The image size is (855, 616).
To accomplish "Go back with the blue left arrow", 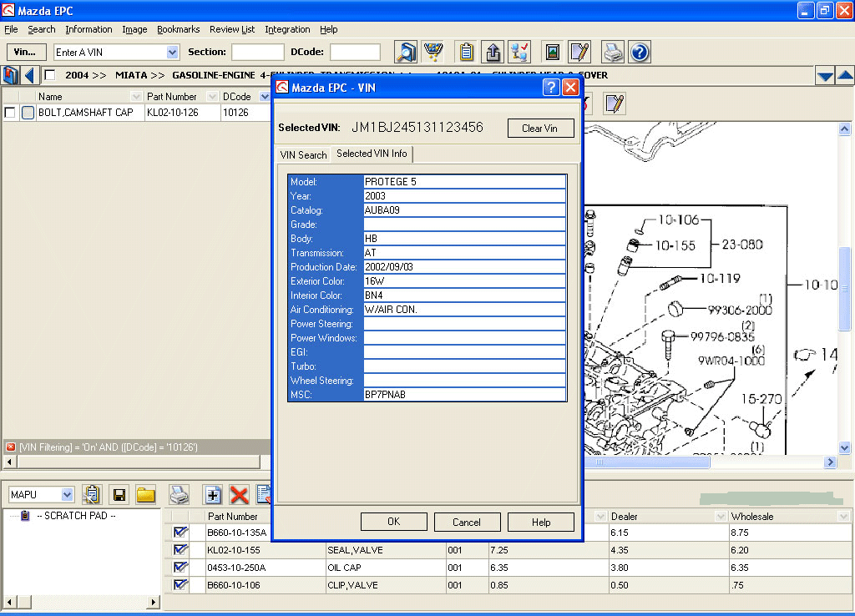I will pos(30,75).
